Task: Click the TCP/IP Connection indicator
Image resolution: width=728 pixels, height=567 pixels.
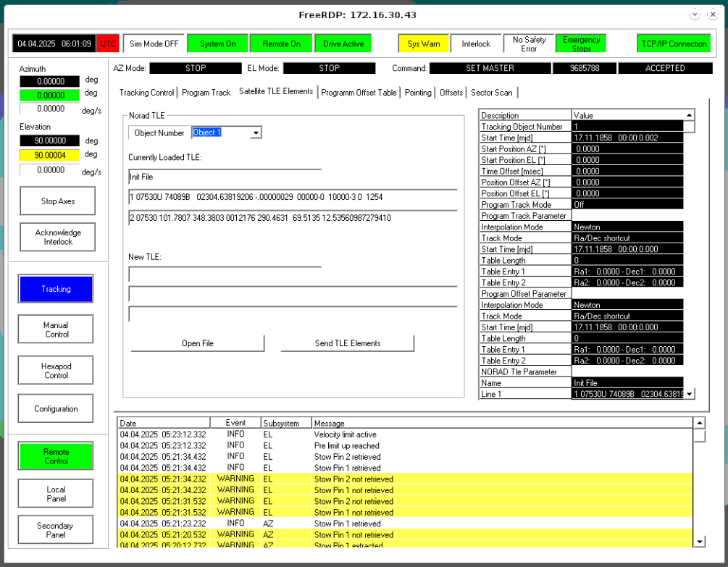Action: [674, 43]
